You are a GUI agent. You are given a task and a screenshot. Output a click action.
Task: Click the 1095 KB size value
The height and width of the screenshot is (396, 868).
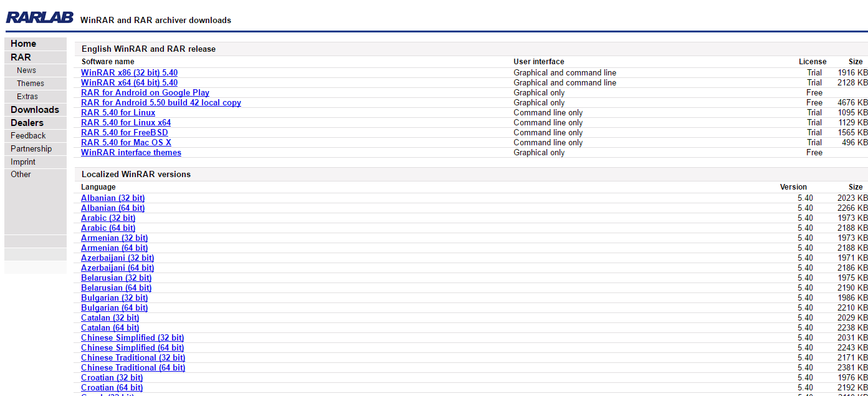click(853, 113)
